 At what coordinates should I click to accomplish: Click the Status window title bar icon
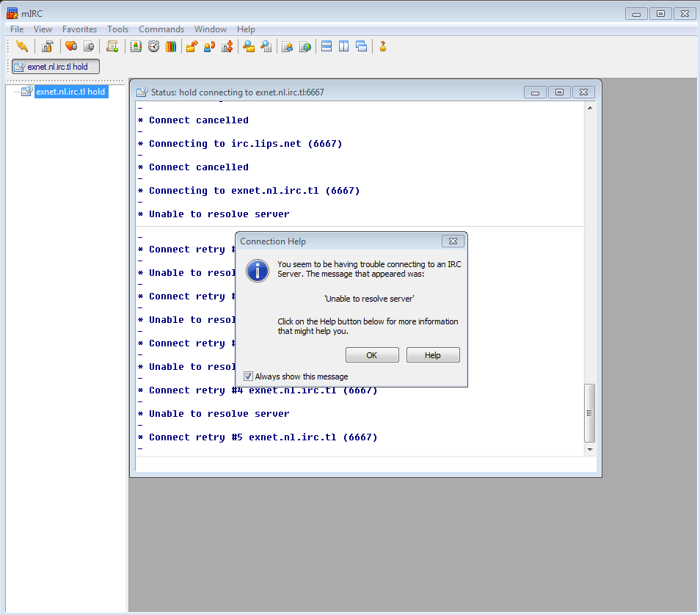[x=142, y=92]
